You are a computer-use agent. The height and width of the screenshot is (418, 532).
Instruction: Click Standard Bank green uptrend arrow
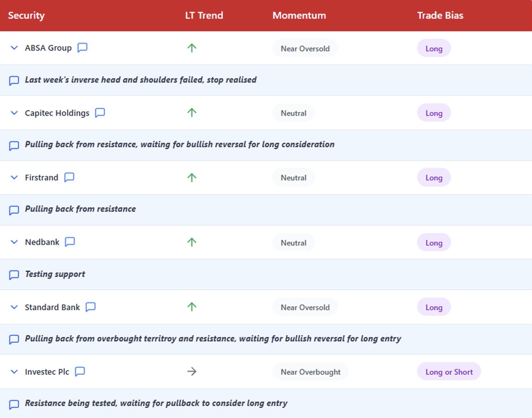click(x=192, y=307)
